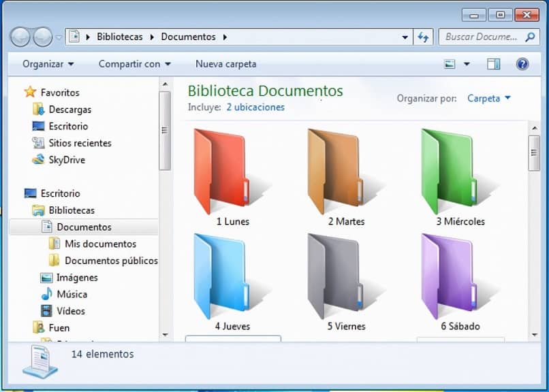549x392 pixels.
Task: Open the orange 2 Martes folder icon
Action: point(334,171)
